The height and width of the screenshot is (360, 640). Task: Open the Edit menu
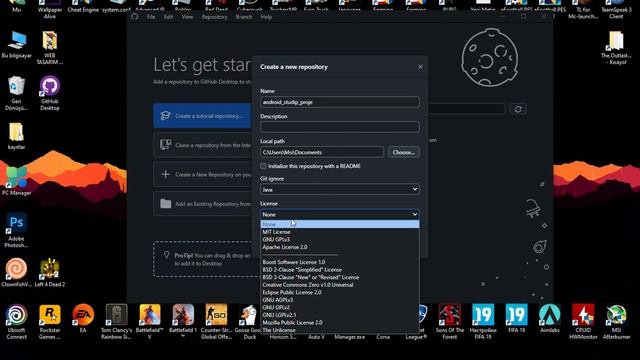click(x=169, y=17)
